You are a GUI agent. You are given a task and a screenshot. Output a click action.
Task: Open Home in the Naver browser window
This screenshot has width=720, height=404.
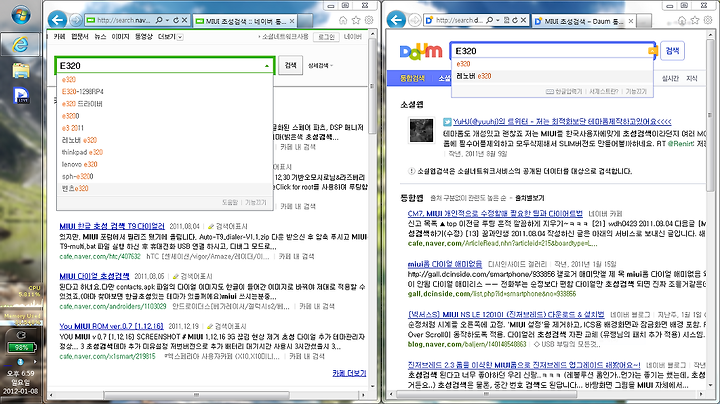(343, 20)
